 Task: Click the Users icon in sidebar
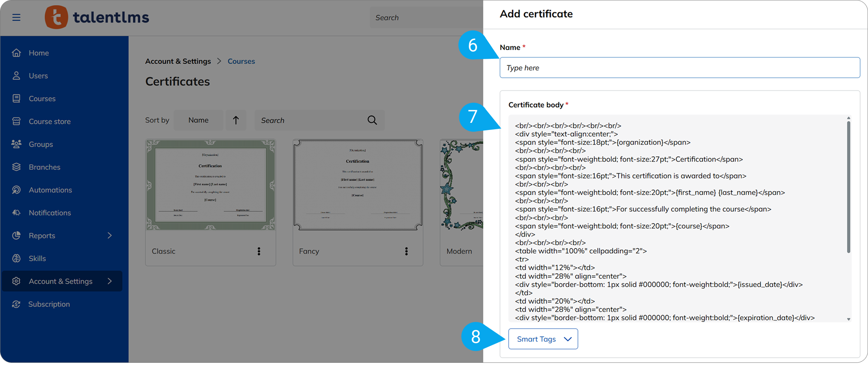[x=16, y=76]
